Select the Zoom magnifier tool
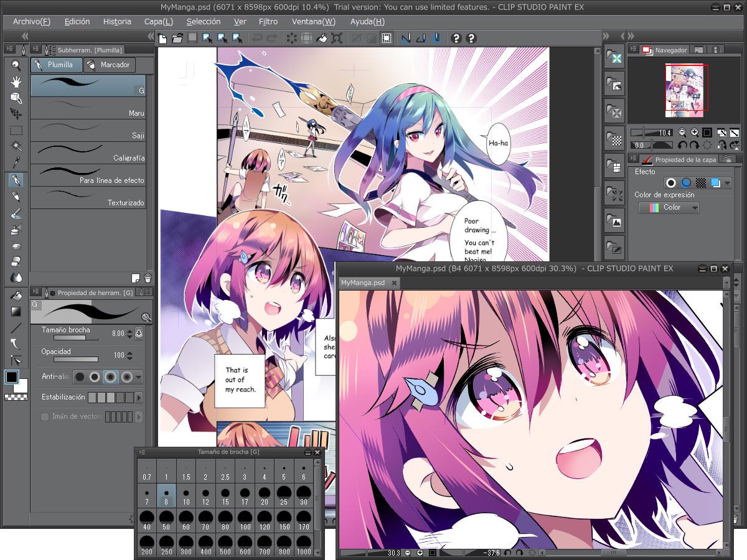Image resolution: width=747 pixels, height=560 pixels. pyautogui.click(x=16, y=65)
